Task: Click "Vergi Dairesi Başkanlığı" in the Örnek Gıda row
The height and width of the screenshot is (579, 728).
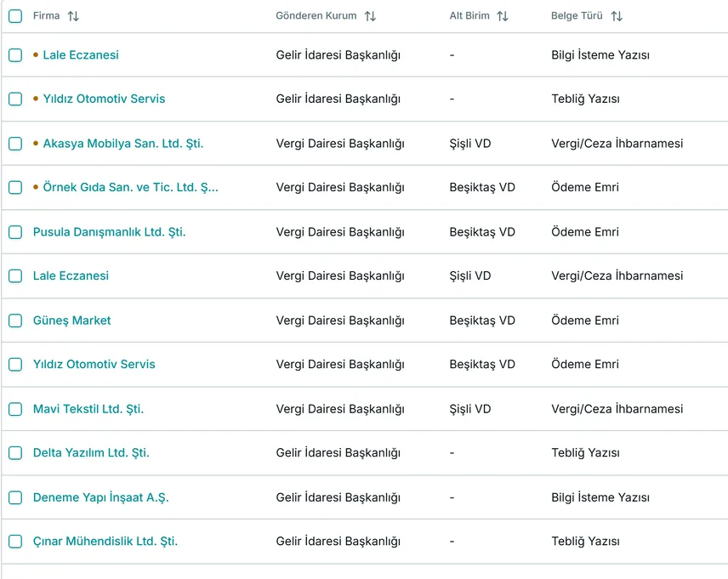Action: coord(340,188)
